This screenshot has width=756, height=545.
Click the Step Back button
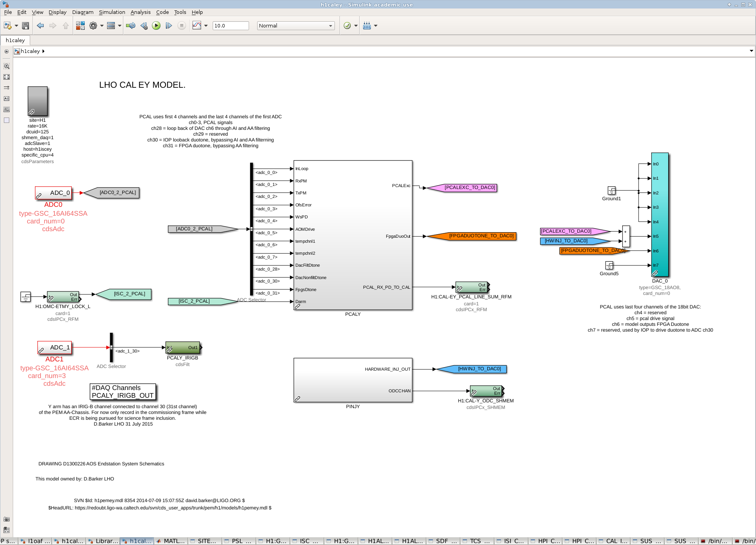[x=144, y=26]
